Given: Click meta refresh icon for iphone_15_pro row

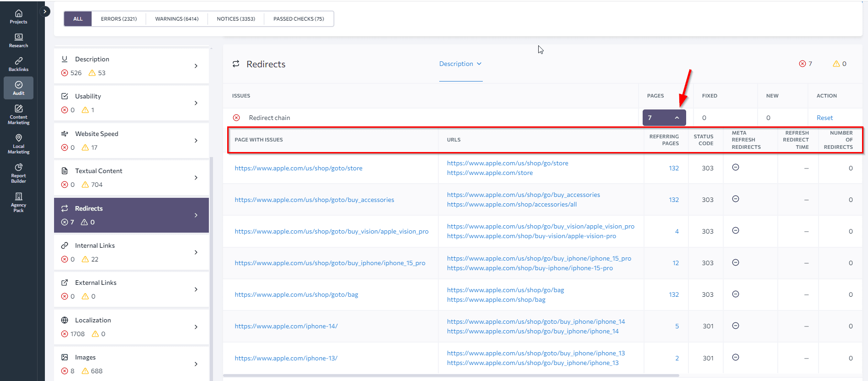Looking at the screenshot, I should pos(736,262).
